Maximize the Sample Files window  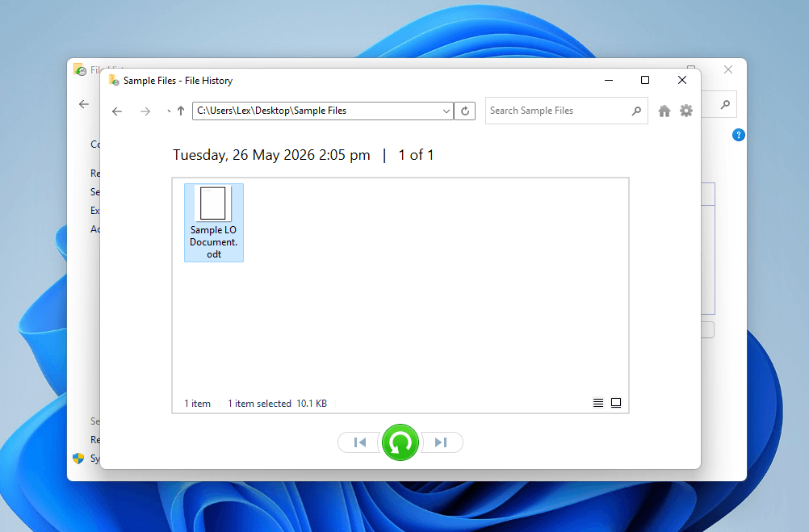(645, 81)
